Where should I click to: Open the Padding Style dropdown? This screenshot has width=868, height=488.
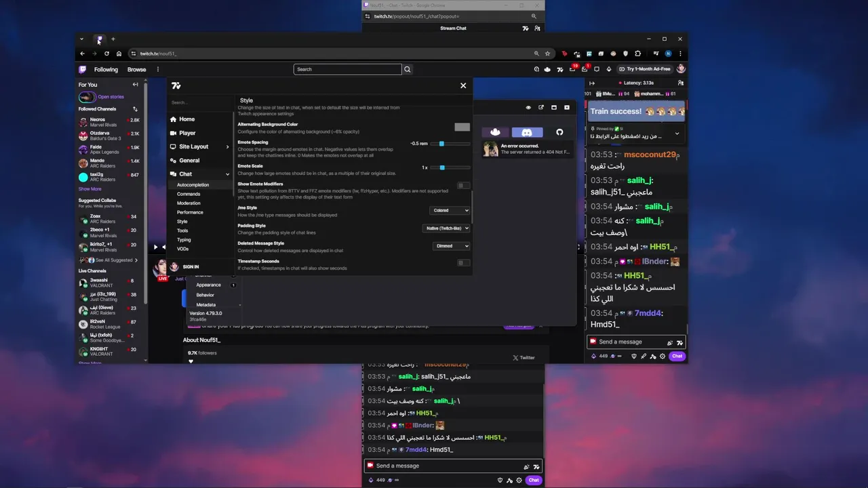446,228
